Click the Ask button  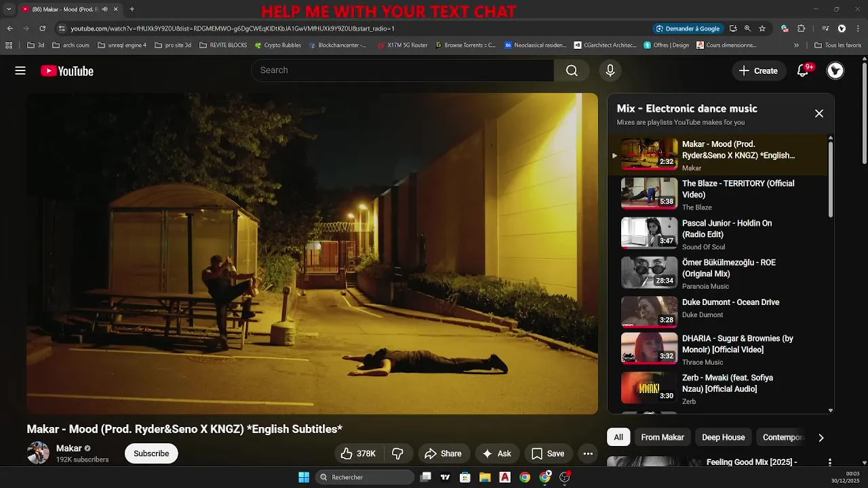point(497,453)
